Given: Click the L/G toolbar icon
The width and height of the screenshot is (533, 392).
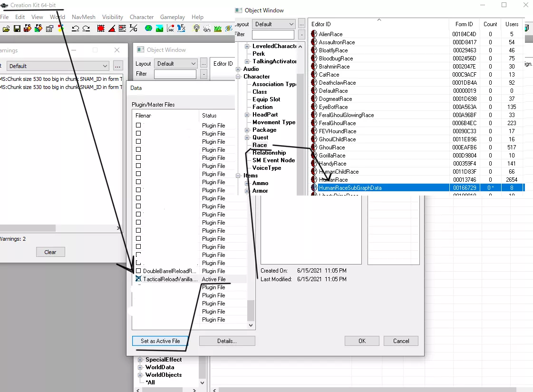Looking at the screenshot, I should click(133, 29).
